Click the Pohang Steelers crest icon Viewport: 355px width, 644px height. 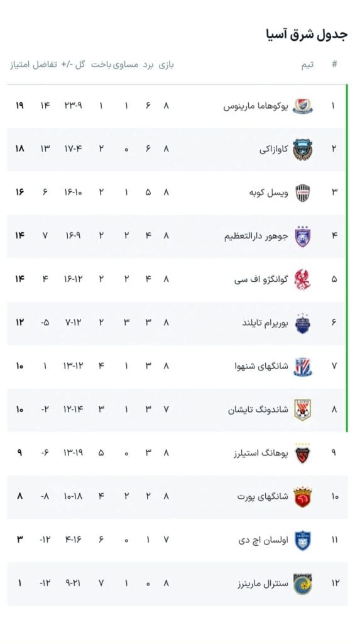302,453
